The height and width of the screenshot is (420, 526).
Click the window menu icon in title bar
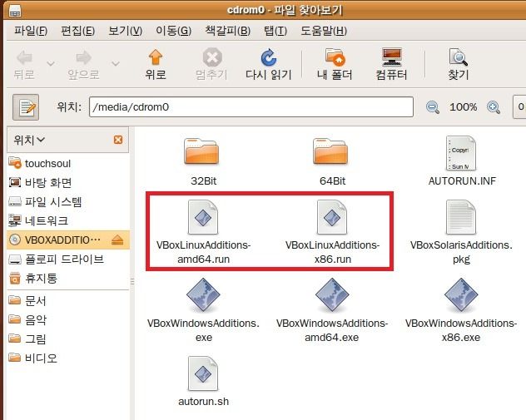coord(15,10)
